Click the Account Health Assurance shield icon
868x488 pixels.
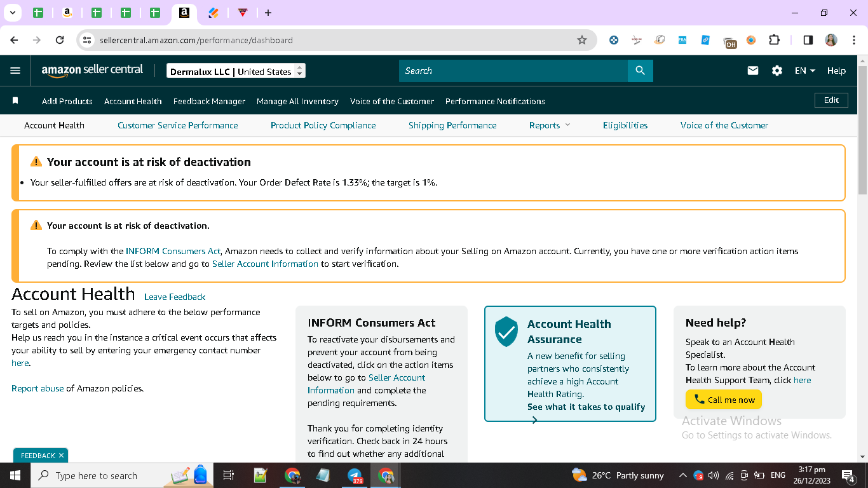click(x=506, y=332)
